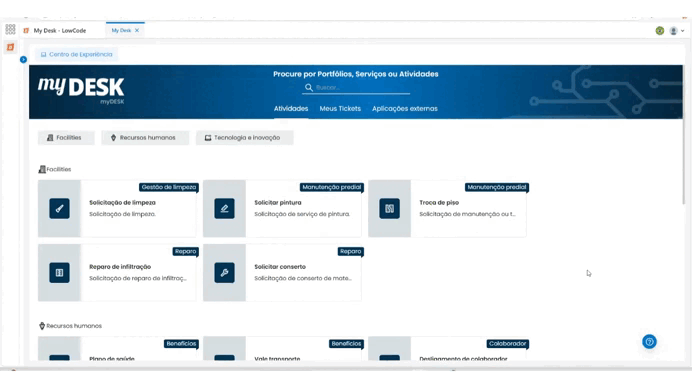This screenshot has height=388, width=692.
Task: Click the green status icon at top right
Action: [x=660, y=30]
